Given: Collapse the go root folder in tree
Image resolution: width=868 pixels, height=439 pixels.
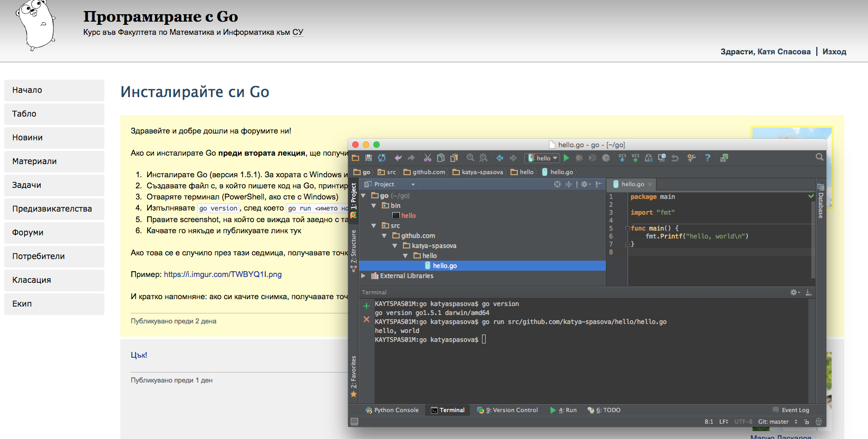Looking at the screenshot, I should tap(363, 196).
